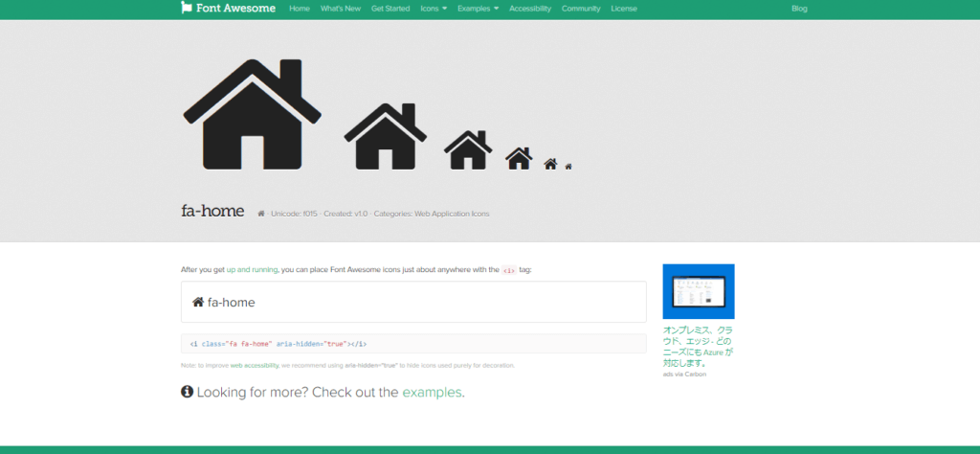
Task: Click the fourth home icon in the size row
Action: [519, 158]
